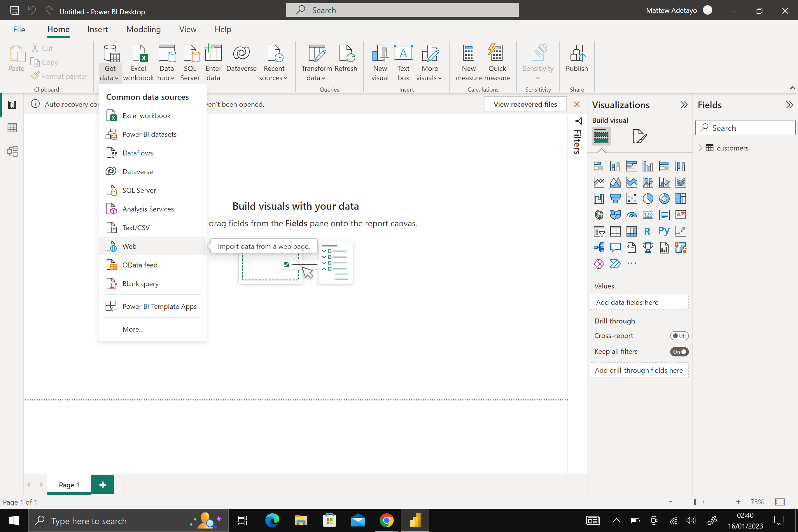Toggle the Keep all filters switch
This screenshot has height=532, width=798.
(x=679, y=351)
